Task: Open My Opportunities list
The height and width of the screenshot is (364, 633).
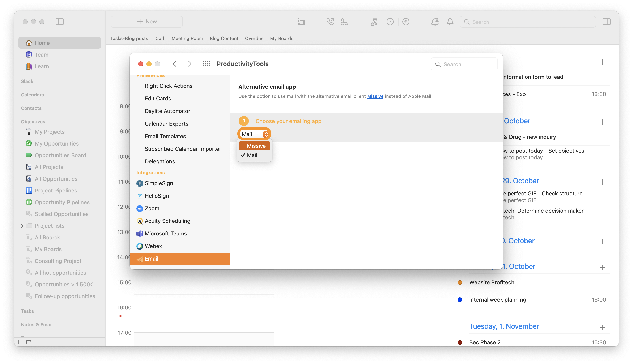Action: [x=60, y=143]
